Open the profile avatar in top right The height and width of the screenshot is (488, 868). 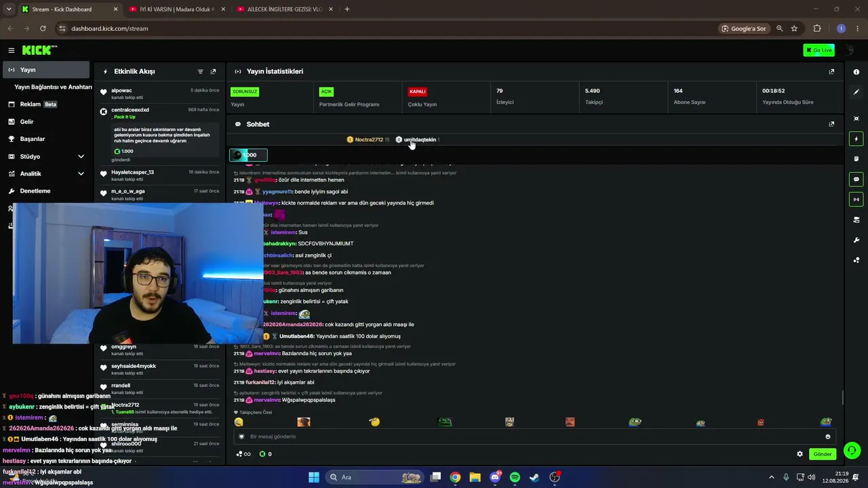tap(850, 50)
